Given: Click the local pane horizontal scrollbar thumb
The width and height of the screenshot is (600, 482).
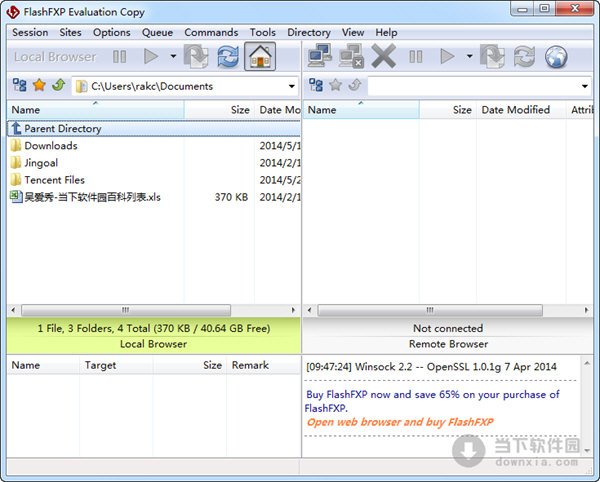Looking at the screenshot, I should point(126,310).
